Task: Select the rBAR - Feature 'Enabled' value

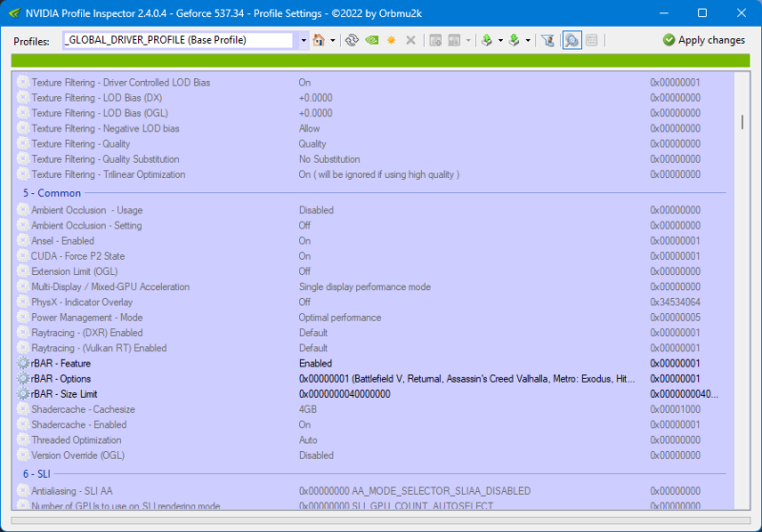Action: pos(315,364)
